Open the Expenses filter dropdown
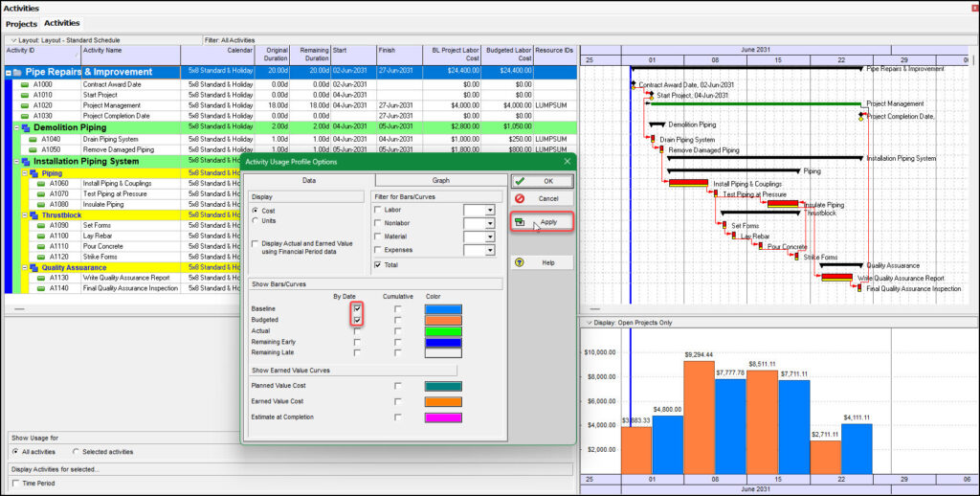980x496 pixels. tap(490, 250)
